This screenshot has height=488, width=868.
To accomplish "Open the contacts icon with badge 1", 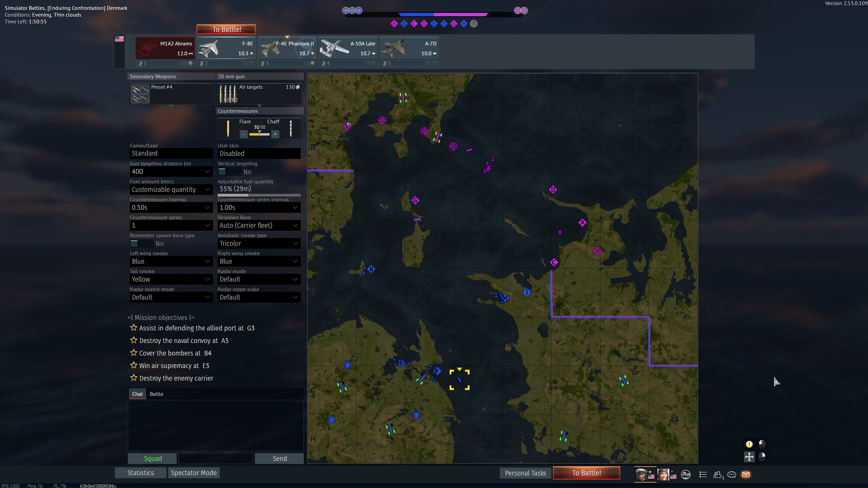I will point(717,474).
